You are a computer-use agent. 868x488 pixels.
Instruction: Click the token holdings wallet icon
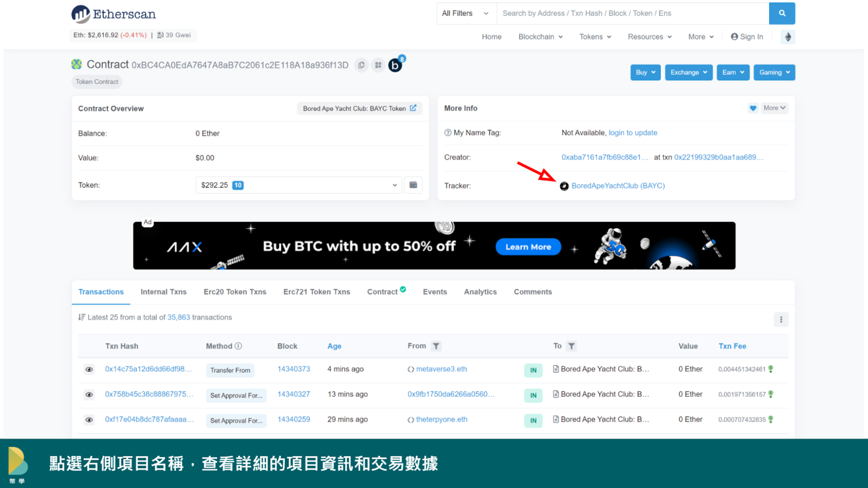413,185
